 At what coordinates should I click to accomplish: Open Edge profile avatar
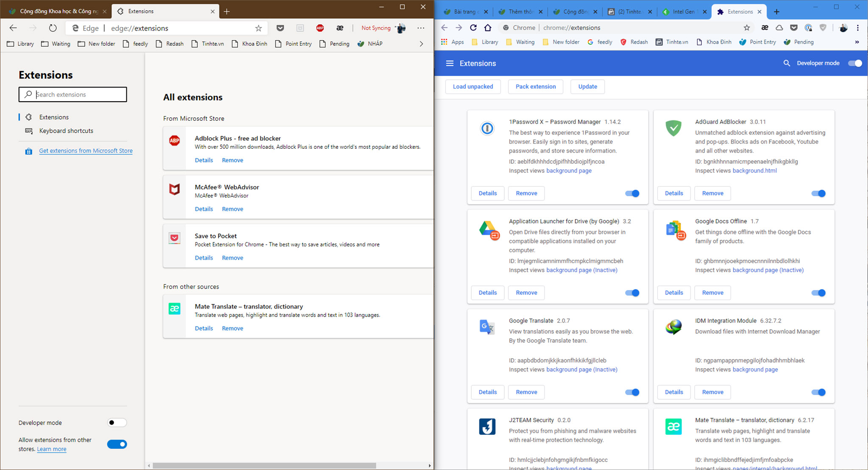click(x=401, y=28)
